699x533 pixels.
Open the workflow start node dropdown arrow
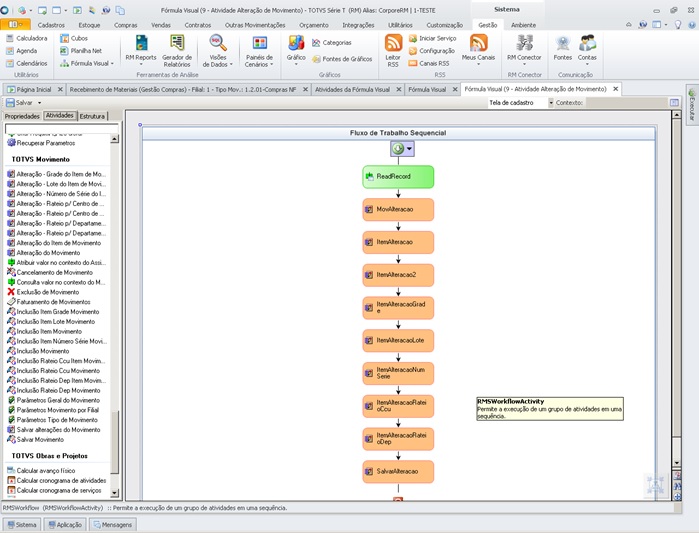409,148
